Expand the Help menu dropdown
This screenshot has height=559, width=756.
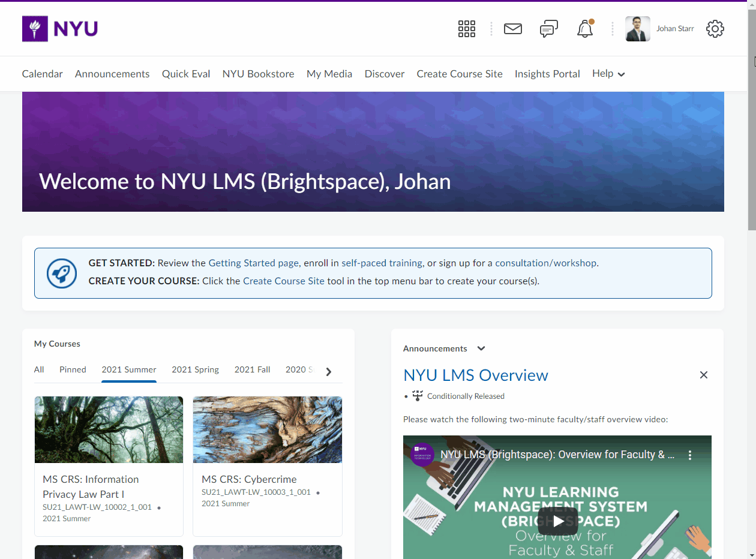(608, 74)
